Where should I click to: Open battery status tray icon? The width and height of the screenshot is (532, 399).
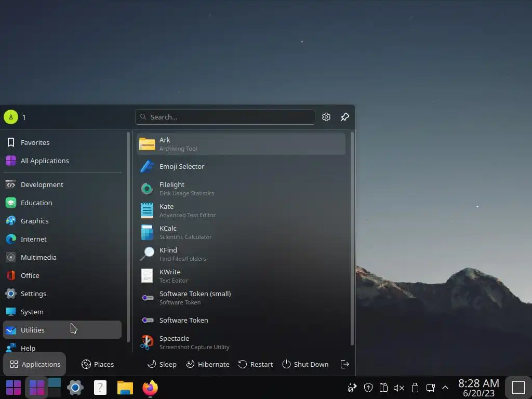415,388
